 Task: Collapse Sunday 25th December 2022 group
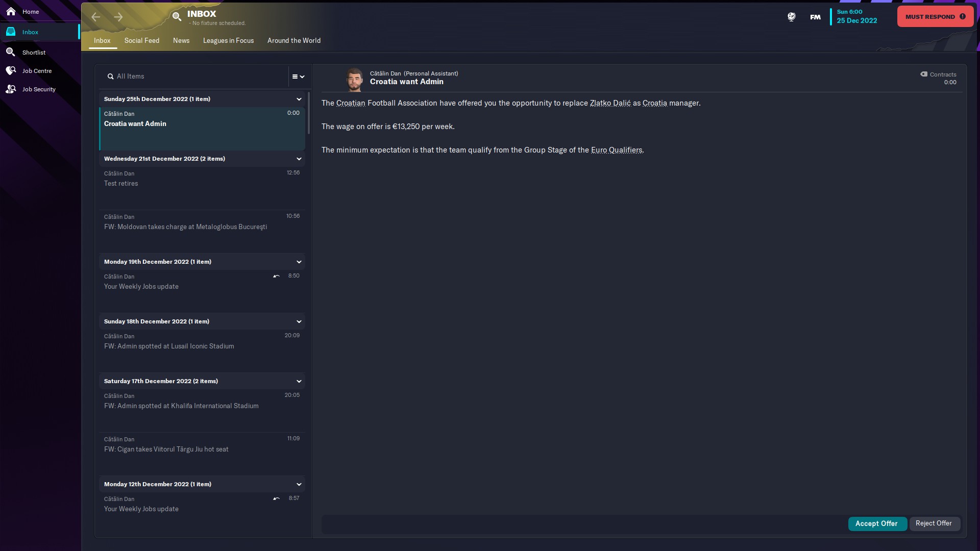tap(299, 99)
